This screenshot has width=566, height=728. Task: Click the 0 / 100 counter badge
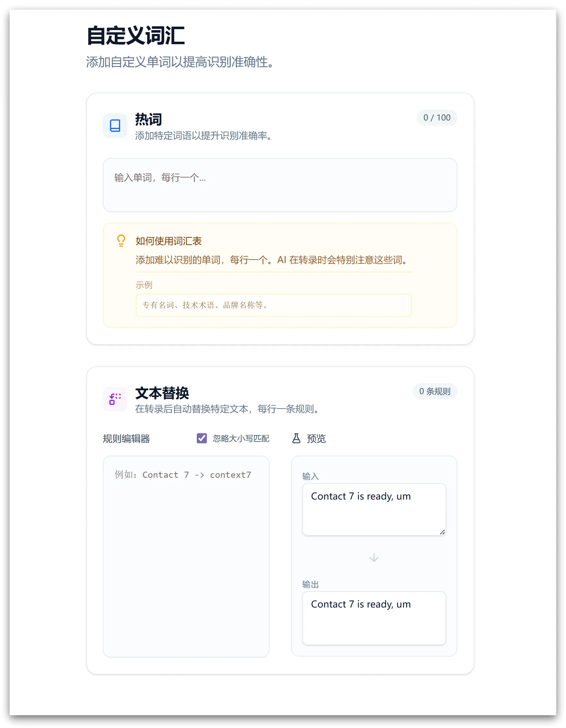pyautogui.click(x=437, y=118)
